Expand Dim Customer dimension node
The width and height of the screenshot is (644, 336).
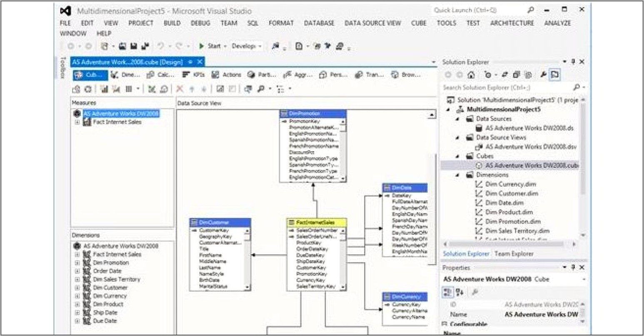(x=77, y=288)
